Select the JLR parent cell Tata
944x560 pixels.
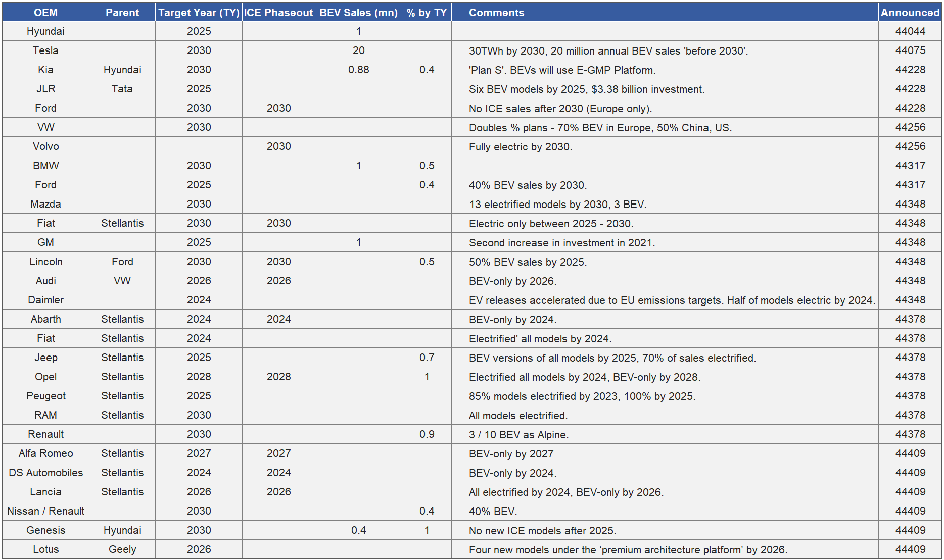tap(122, 89)
